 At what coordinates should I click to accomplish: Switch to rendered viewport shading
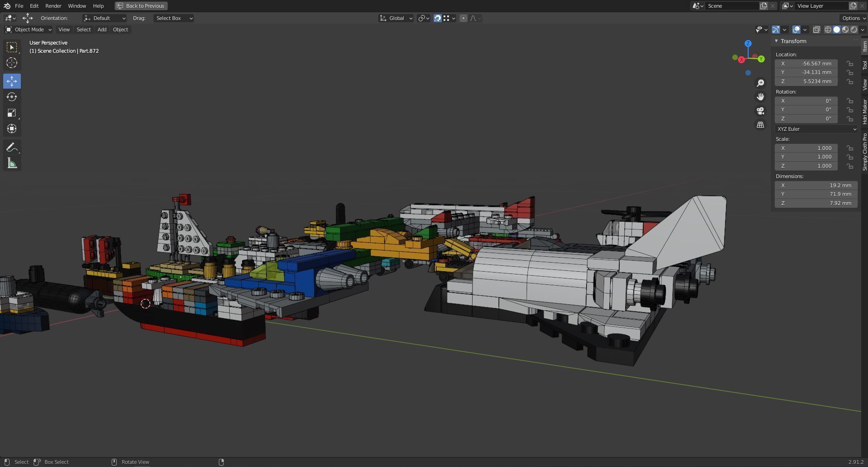pyautogui.click(x=854, y=30)
